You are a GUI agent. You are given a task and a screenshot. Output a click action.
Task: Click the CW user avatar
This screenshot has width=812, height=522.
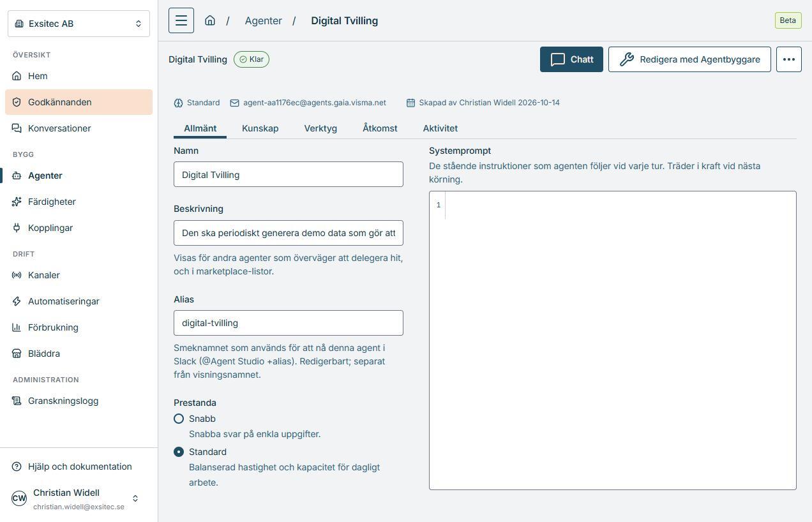[19, 498]
